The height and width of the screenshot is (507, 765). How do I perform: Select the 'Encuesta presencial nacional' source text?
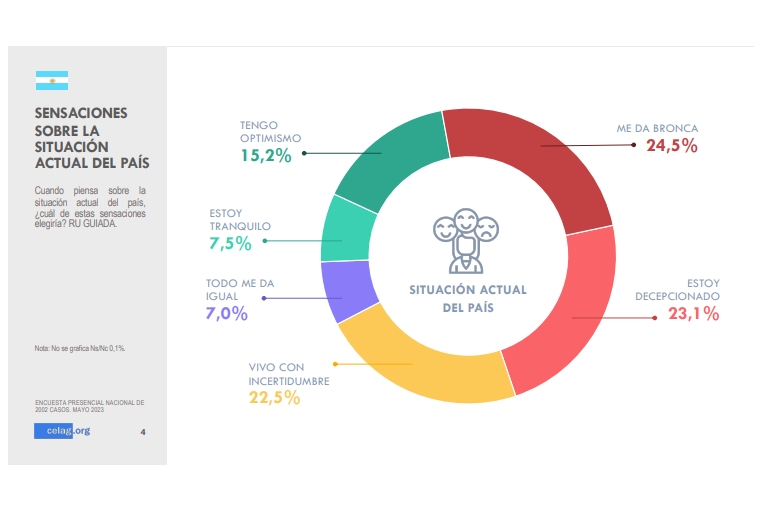89,406
